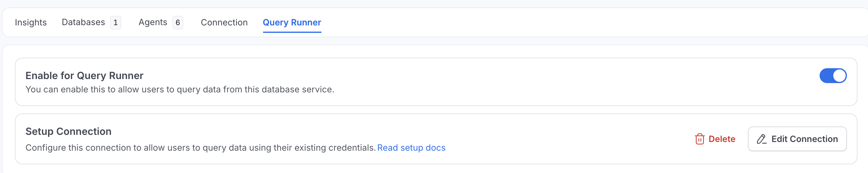Click the Agents count badge showing 6
The width and height of the screenshot is (868, 173).
click(x=177, y=23)
